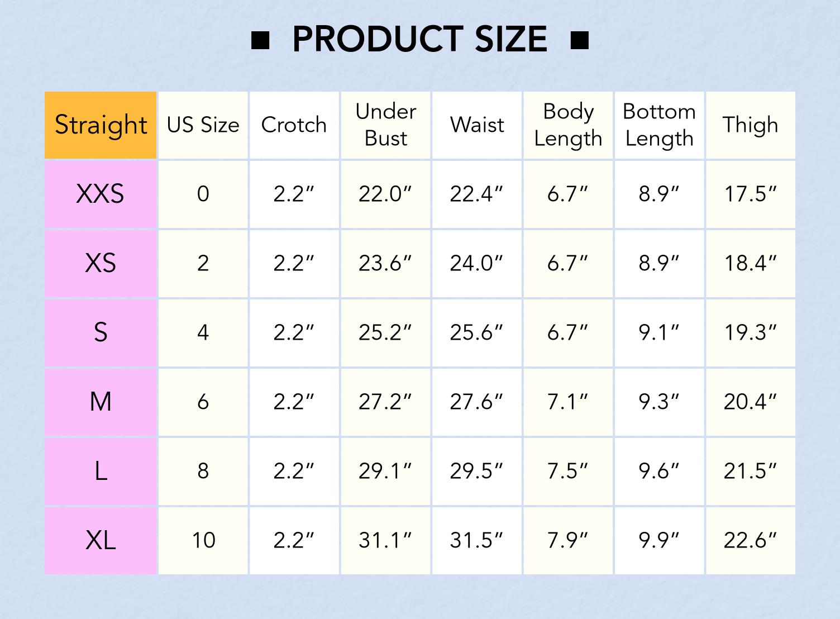
Task: Select the Crotch column header
Action: click(x=294, y=125)
